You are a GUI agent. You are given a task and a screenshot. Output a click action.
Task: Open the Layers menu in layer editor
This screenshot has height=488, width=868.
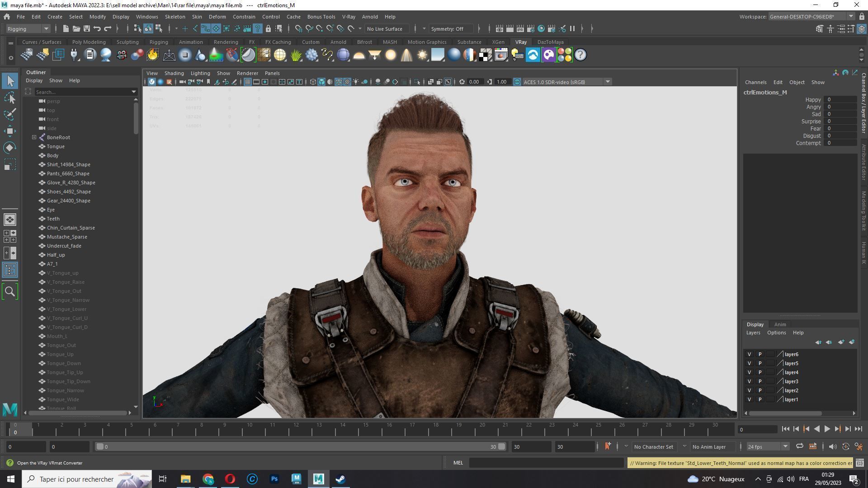click(753, 333)
